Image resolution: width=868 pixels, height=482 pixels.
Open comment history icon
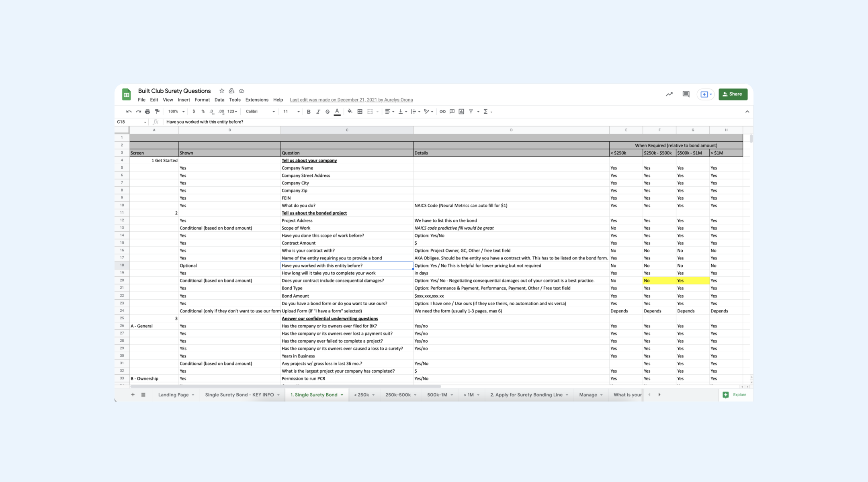[686, 94]
